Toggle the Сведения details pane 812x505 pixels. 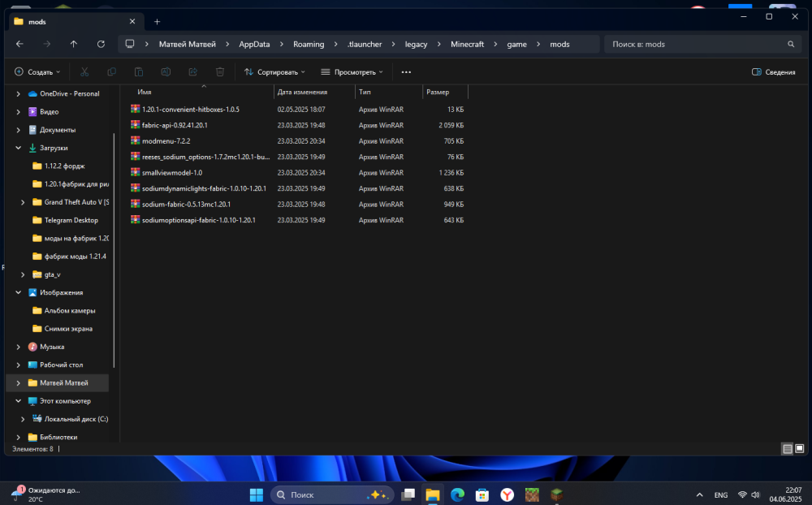(773, 72)
